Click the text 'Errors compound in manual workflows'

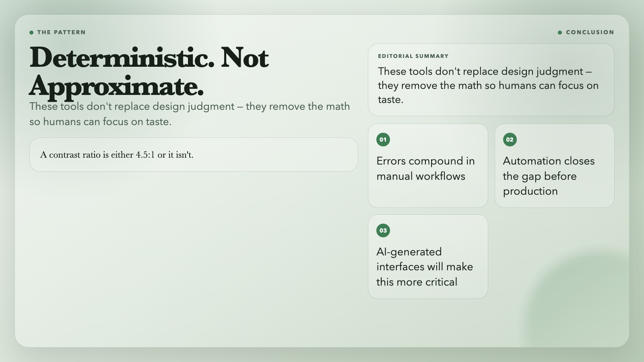425,169
